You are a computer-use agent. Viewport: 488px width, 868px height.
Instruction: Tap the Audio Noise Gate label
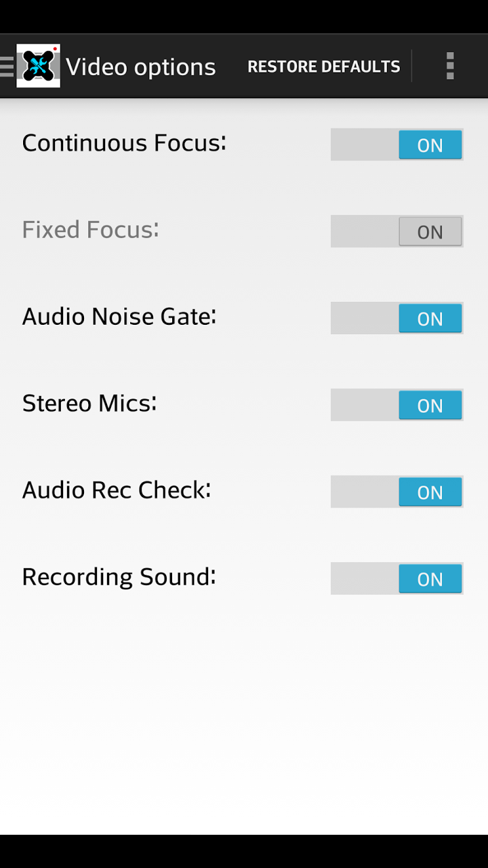pyautogui.click(x=119, y=317)
